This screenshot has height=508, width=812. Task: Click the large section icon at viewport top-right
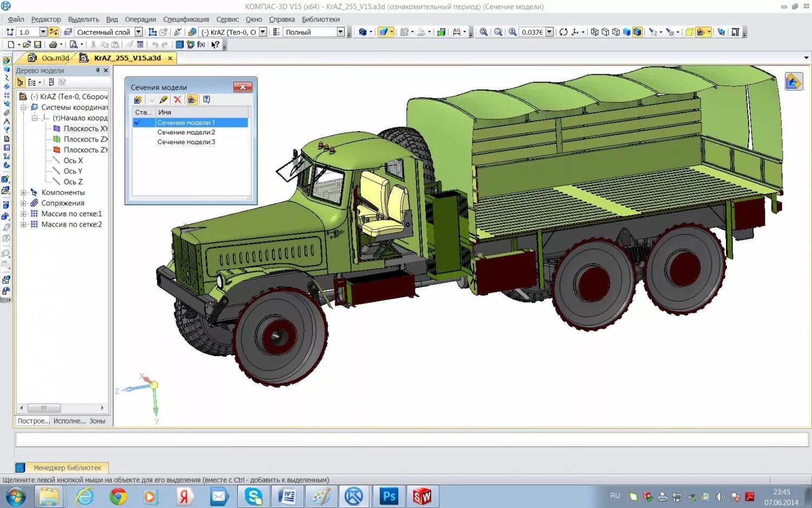794,82
